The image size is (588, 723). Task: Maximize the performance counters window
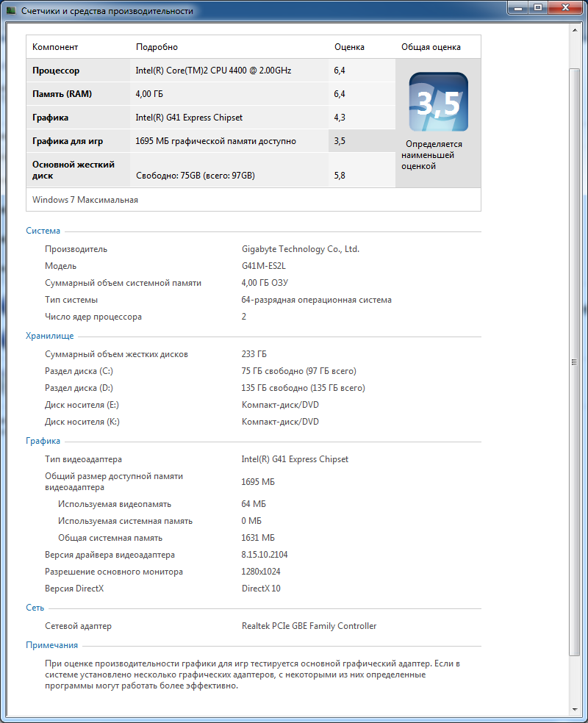tap(537, 8)
